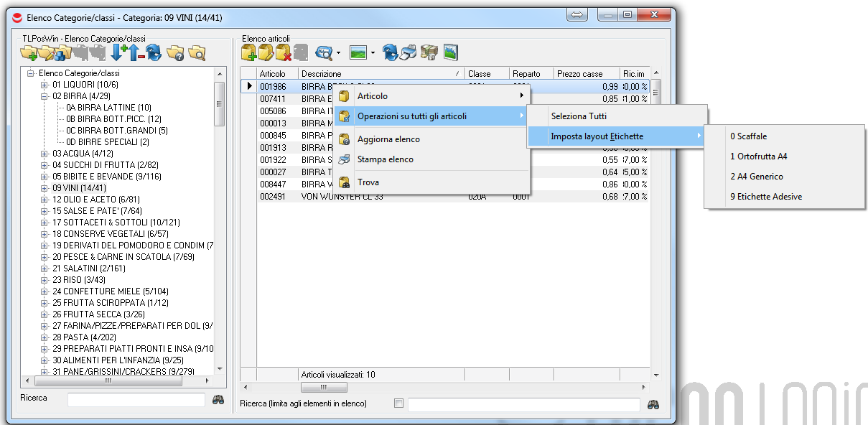Viewport: 868px width, 425px height.
Task: Expand the 01 LIQUORI tree node
Action: [x=45, y=85]
